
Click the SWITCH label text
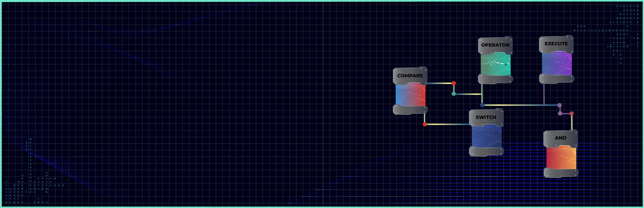(486, 117)
